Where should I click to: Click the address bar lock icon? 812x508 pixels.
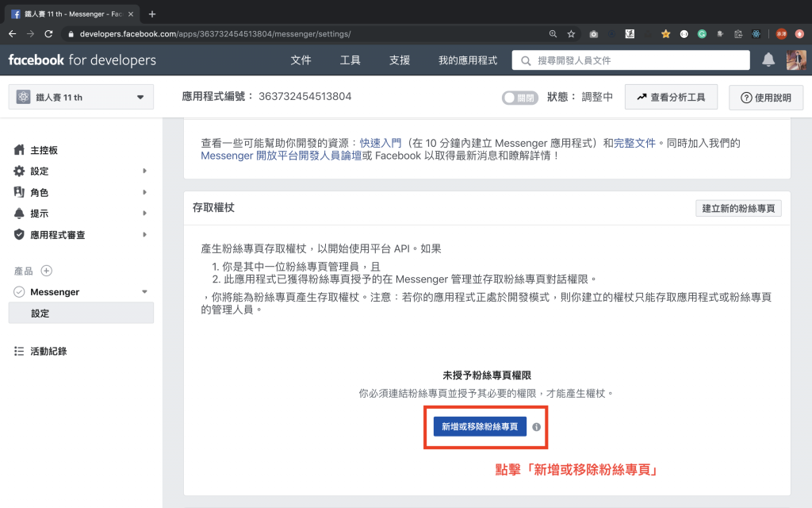click(71, 34)
